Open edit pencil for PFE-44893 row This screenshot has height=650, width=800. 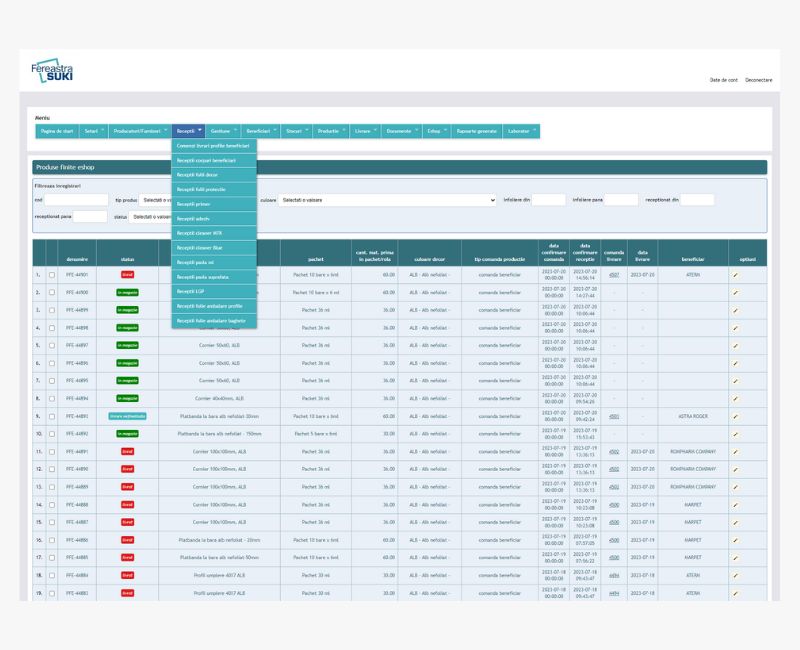coord(735,416)
